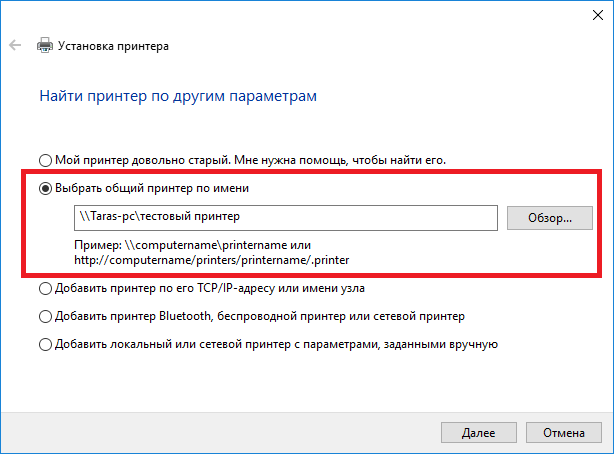This screenshot has width=614, height=454.
Task: Close the printer setup dialog
Action: pos(590,14)
